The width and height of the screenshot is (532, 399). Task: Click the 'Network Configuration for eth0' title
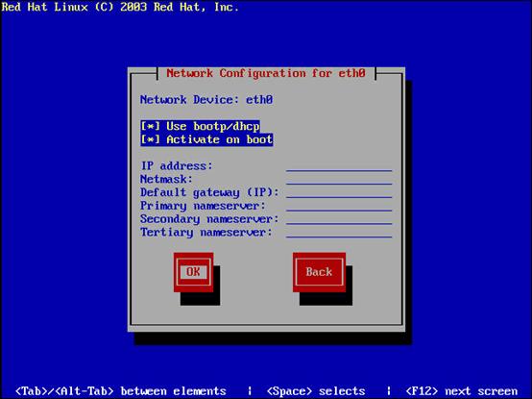click(266, 73)
